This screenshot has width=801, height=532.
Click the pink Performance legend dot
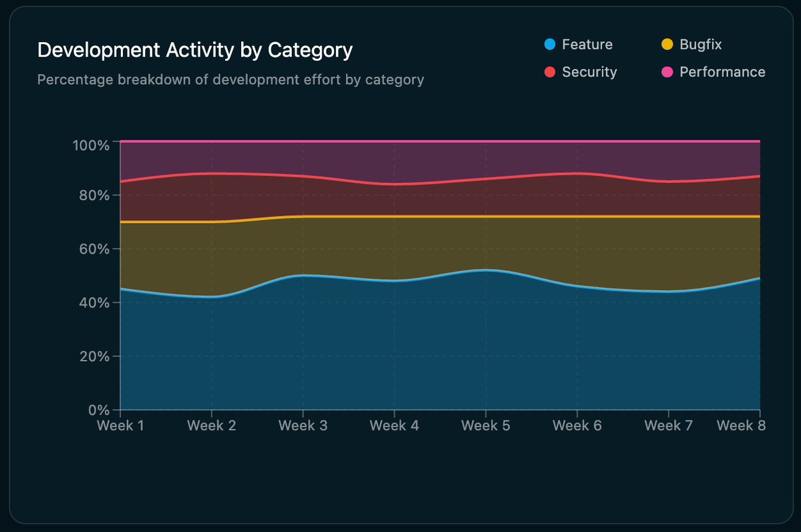click(x=669, y=72)
